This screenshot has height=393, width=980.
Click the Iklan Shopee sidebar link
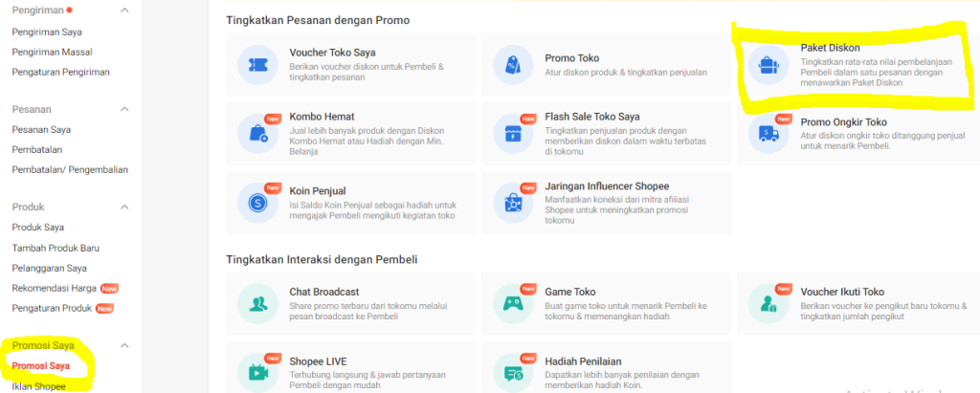pyautogui.click(x=39, y=386)
